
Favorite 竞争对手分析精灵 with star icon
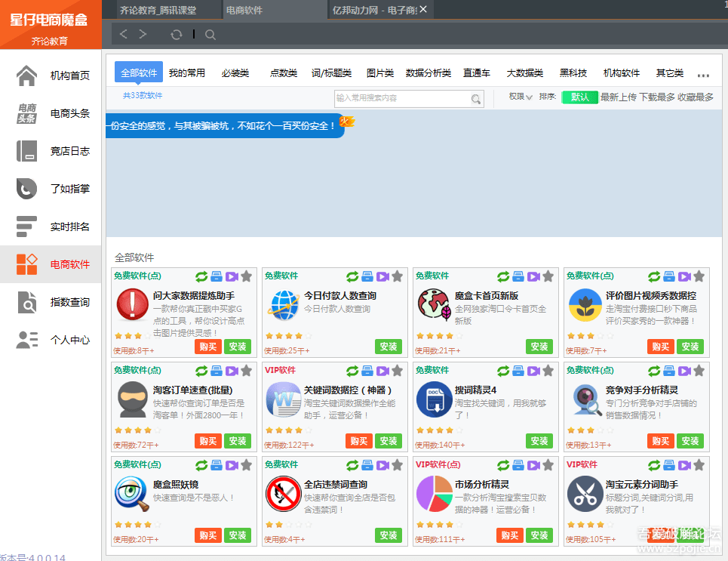tap(699, 371)
